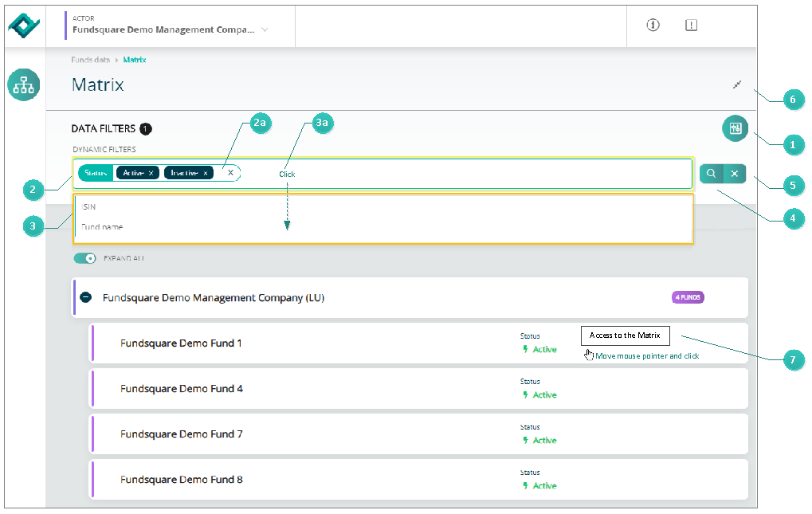Collapse Fundsquare Demo Management Company group
Screen dimensions: 812x514
[x=86, y=297]
